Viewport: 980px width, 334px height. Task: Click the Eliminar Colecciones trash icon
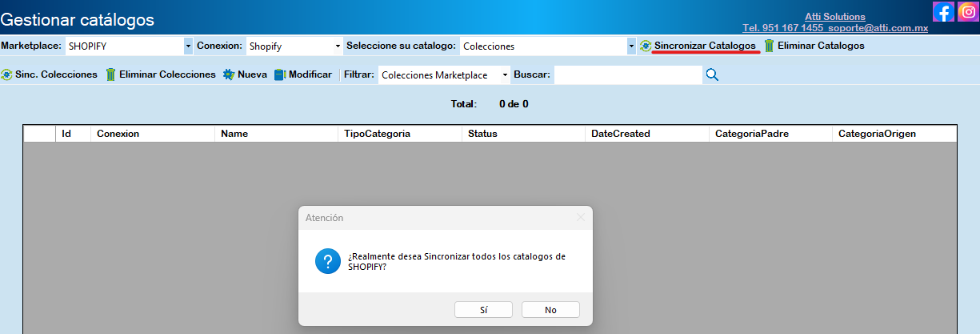[x=111, y=74]
